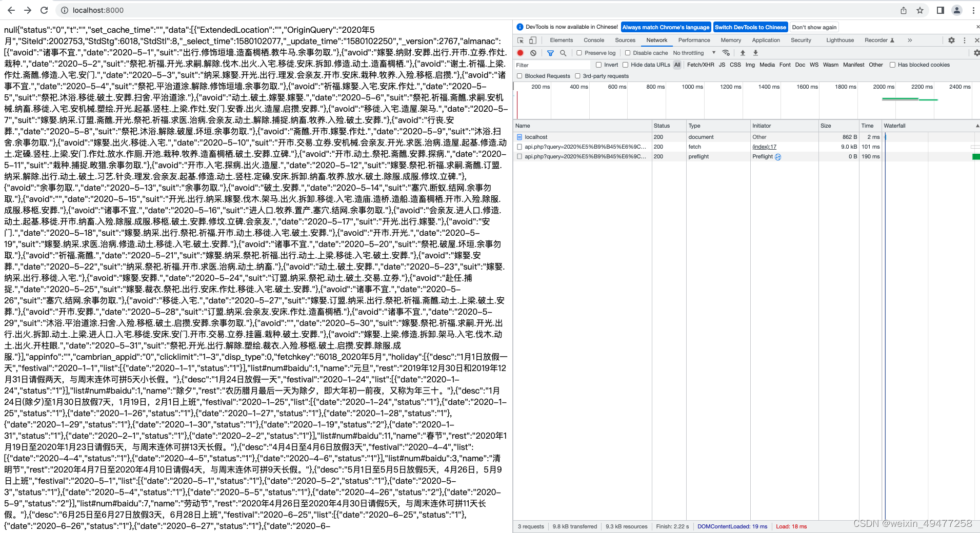The image size is (980, 533).
Task: Open the Security tab
Action: tap(801, 40)
